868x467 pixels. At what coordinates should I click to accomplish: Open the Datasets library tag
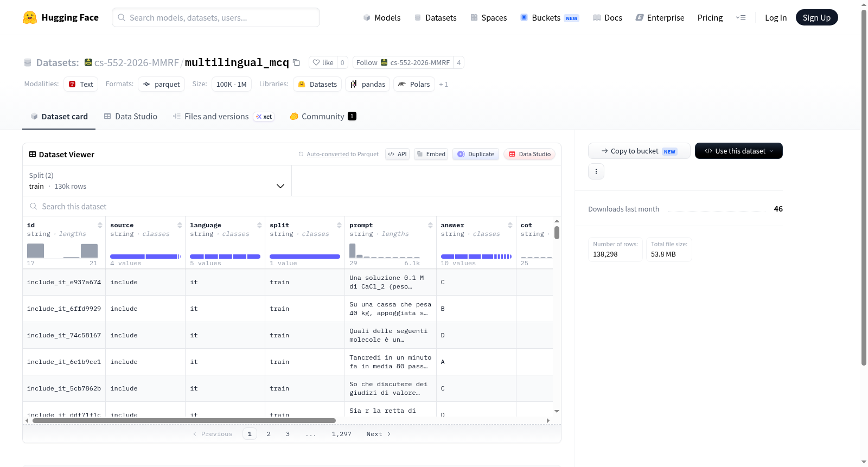click(317, 84)
